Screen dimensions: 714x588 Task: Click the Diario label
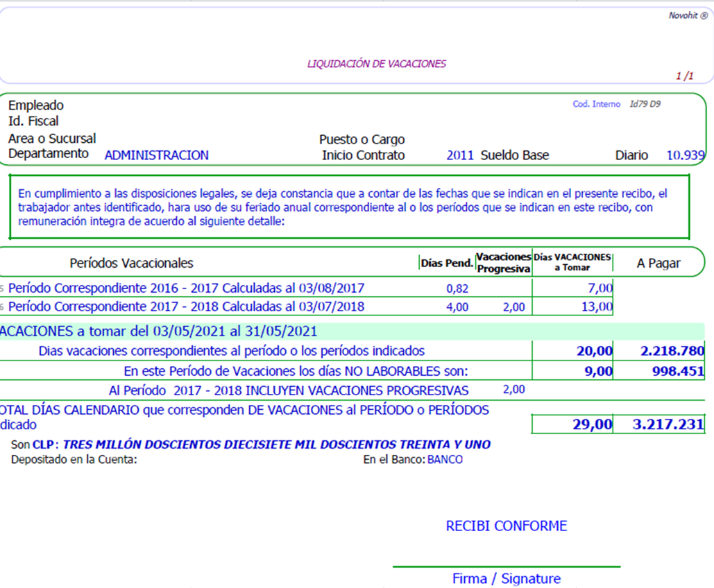(631, 155)
